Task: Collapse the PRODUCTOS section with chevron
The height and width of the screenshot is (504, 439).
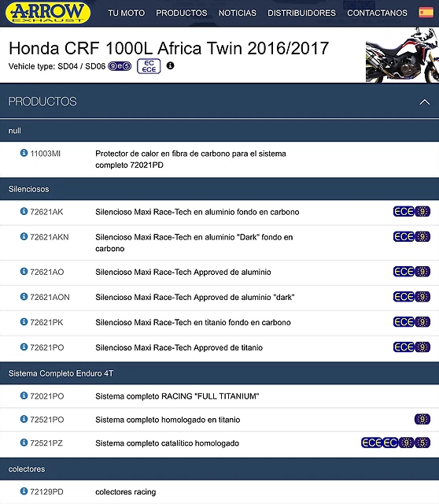Action: pos(425,102)
